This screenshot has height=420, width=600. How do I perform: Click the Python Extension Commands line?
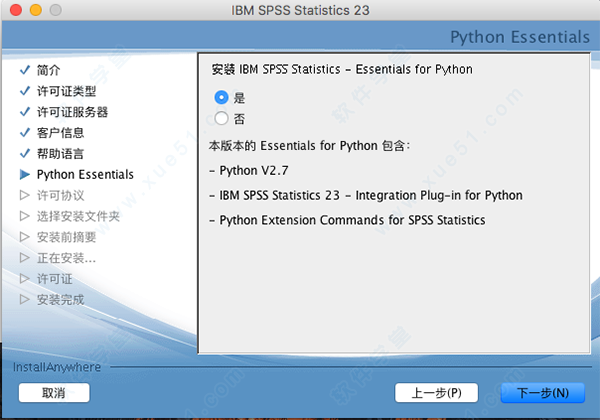point(347,220)
